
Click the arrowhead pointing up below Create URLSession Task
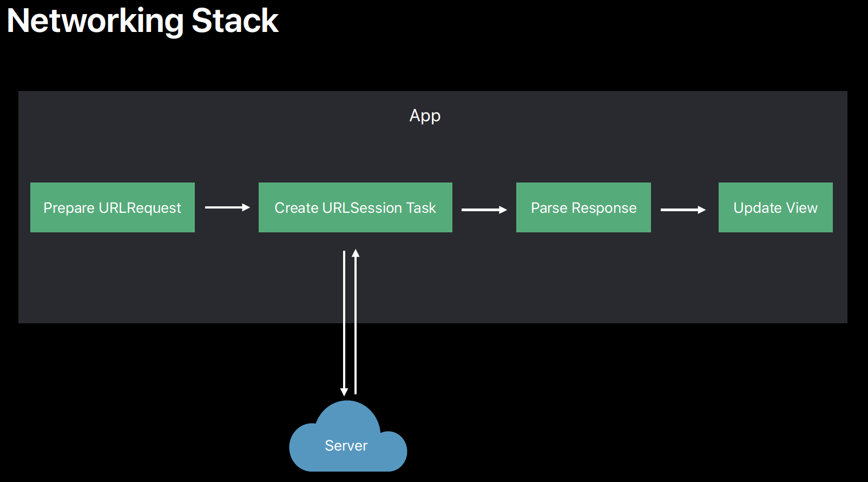(x=356, y=253)
